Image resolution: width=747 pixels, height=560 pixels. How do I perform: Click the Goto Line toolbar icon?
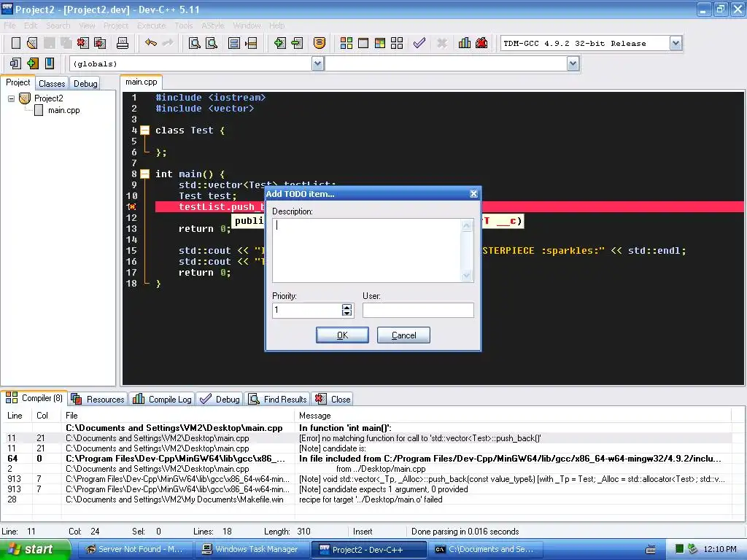(x=251, y=43)
